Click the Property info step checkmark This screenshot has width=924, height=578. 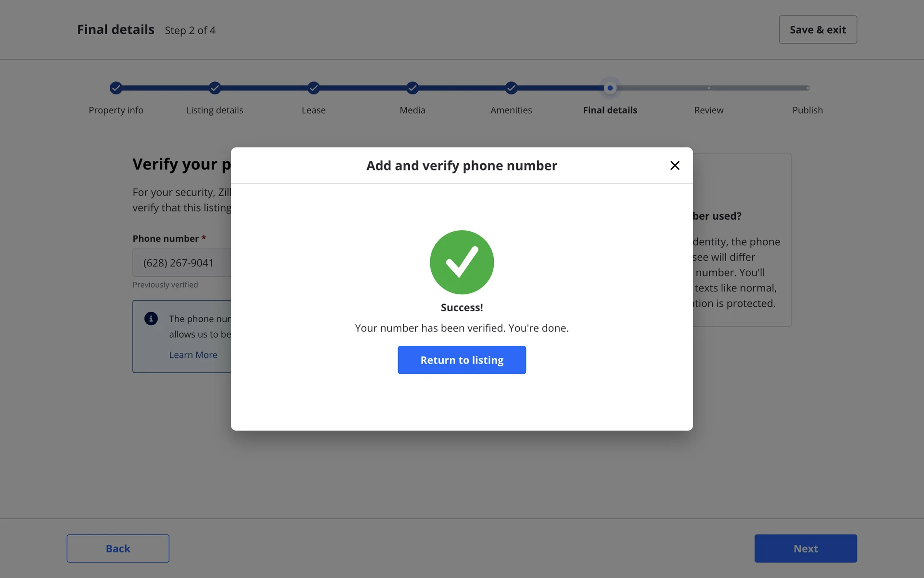coord(116,88)
